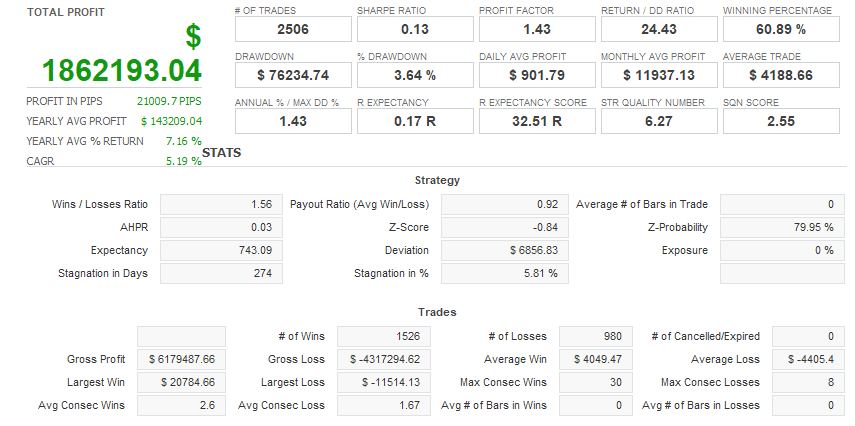The image size is (855, 426).
Task: Click the SQN Score value 2.55
Action: (780, 121)
